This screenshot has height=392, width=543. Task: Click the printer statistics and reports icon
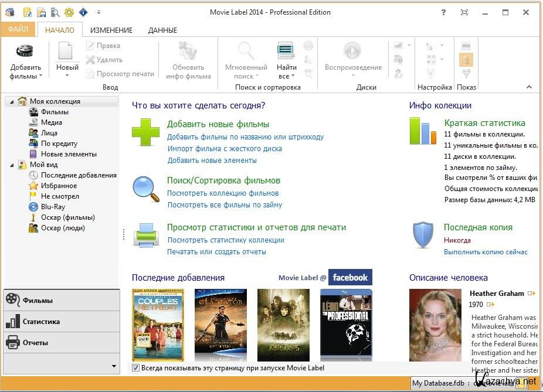pos(145,236)
